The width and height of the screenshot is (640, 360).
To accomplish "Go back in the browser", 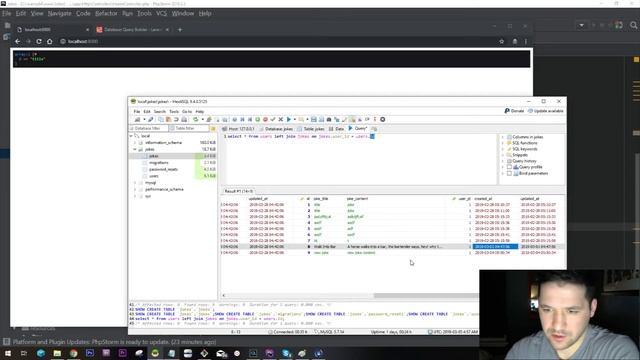I will (x=18, y=41).
